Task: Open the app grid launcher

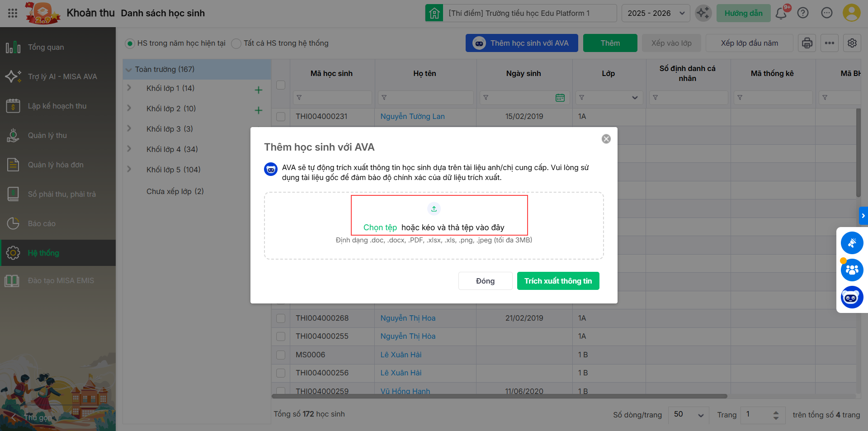Action: [13, 13]
